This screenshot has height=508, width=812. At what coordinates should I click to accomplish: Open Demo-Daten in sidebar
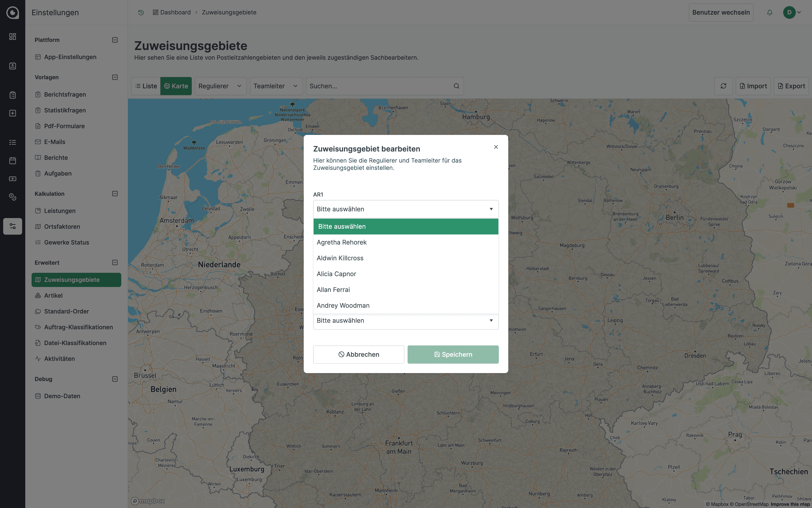[x=76, y=396]
